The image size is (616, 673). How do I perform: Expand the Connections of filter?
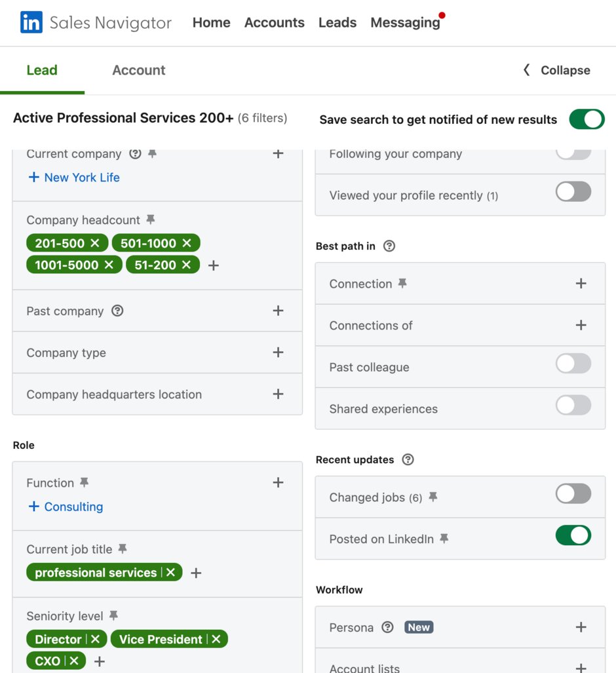[x=581, y=325]
